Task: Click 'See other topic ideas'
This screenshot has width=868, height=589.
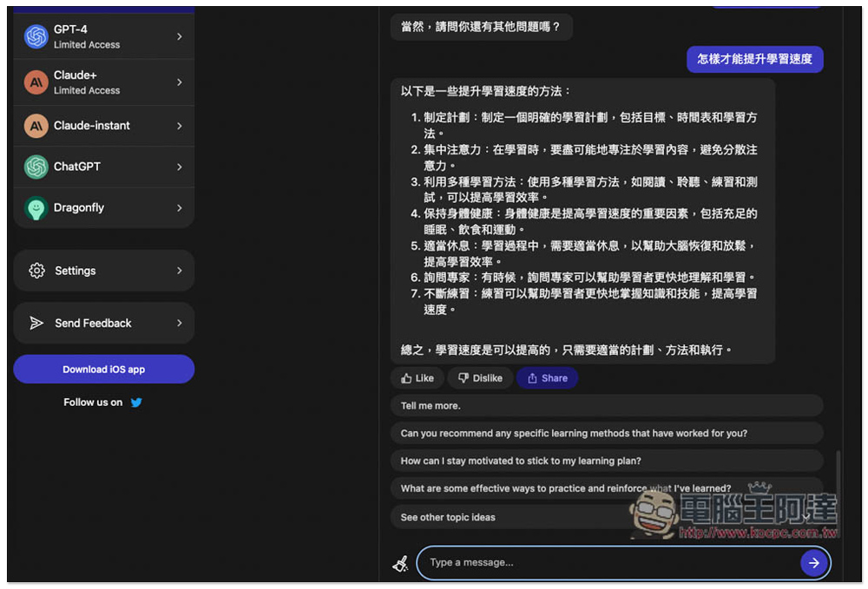Action: 607,518
